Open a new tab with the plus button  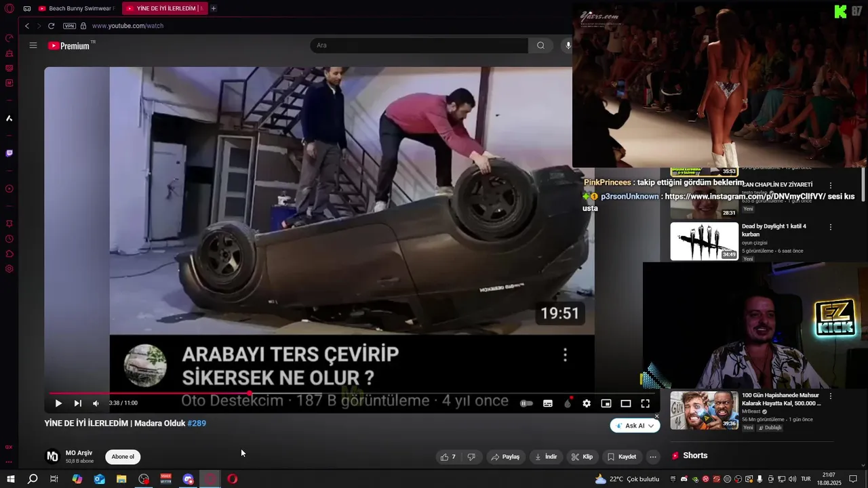(x=214, y=9)
